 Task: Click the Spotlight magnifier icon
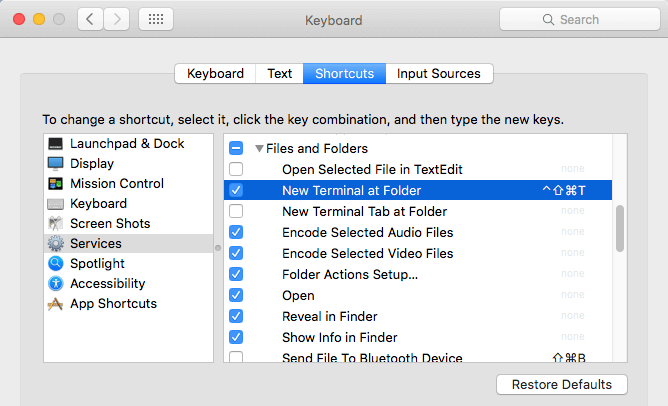pos(55,264)
